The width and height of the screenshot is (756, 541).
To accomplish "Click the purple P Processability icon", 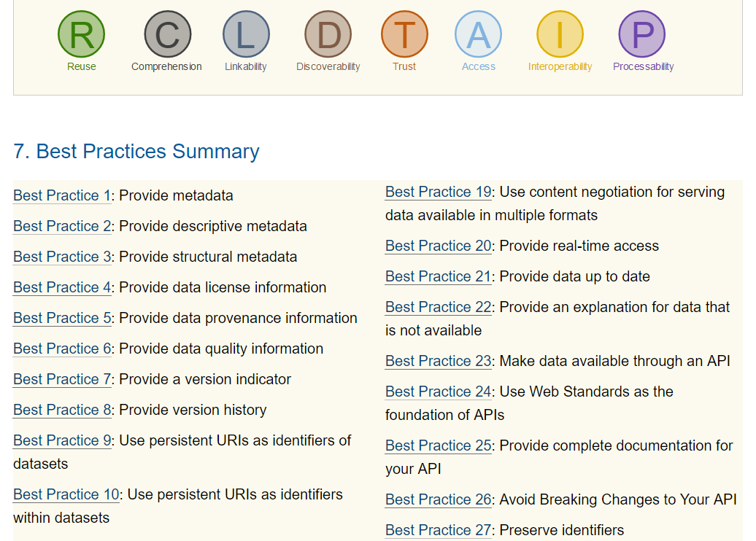I will point(642,34).
